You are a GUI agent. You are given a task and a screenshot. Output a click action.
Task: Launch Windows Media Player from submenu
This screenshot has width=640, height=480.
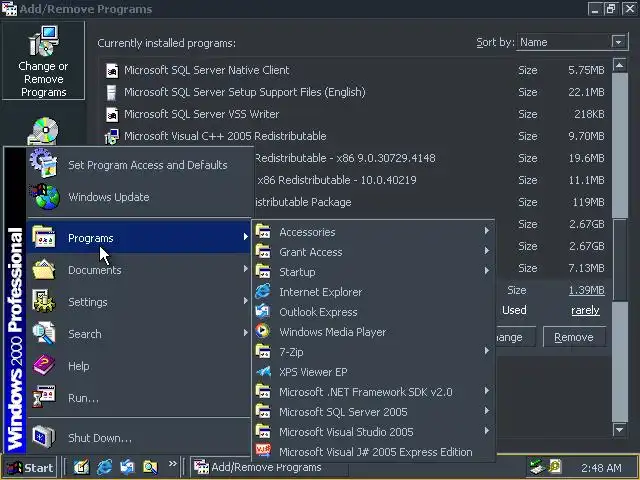point(373,332)
